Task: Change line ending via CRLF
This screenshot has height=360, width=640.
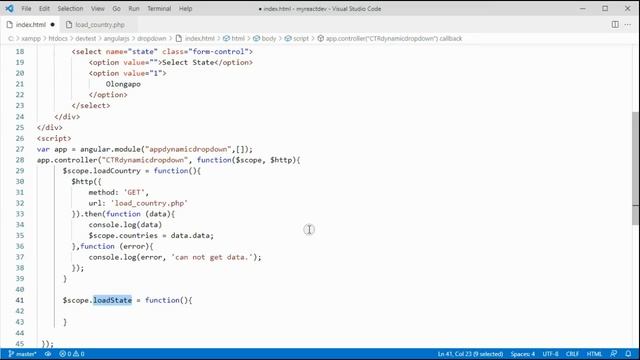Action: pos(572,354)
